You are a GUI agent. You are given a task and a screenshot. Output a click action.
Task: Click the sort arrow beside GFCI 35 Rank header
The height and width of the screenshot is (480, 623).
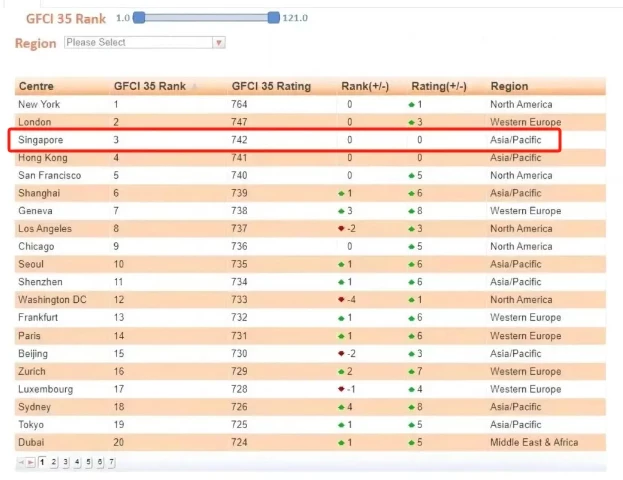coord(195,86)
